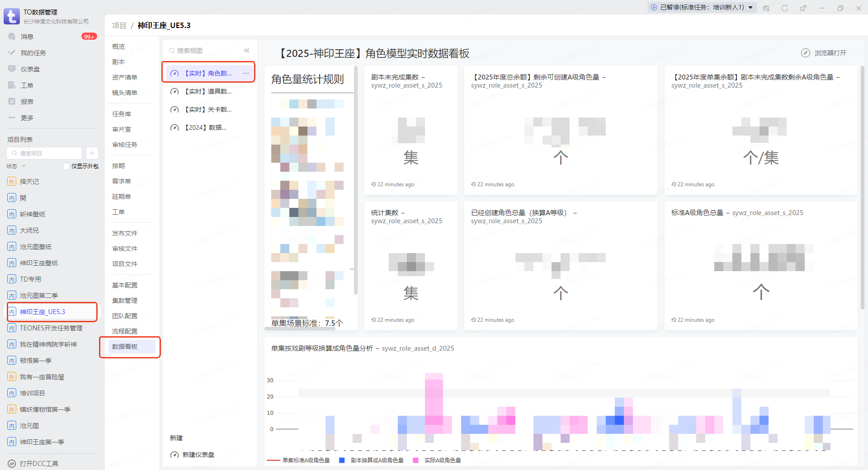
Task: Switch to the 【实时】道具数 view
Action: point(208,91)
